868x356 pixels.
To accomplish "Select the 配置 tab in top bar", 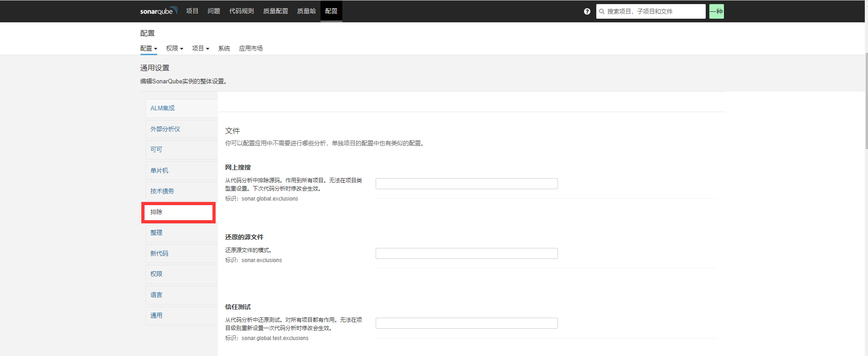I will 331,11.
